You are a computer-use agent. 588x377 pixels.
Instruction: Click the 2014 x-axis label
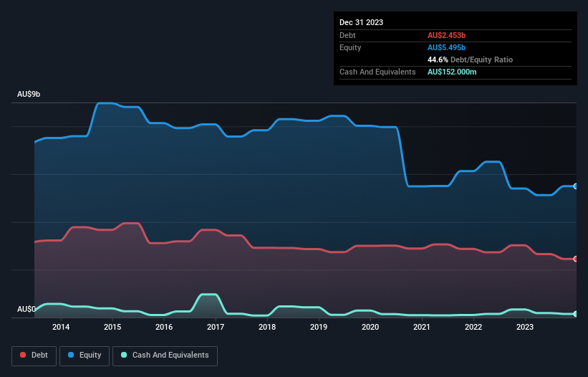61,327
